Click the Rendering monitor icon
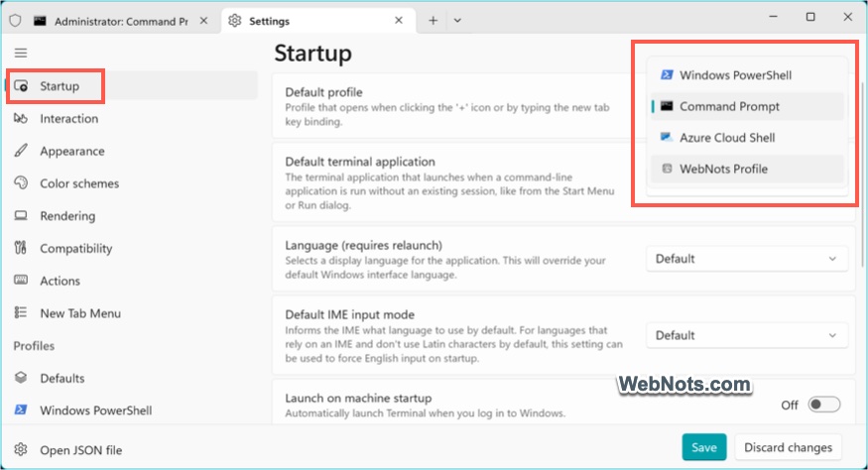The height and width of the screenshot is (470, 868). (21, 215)
